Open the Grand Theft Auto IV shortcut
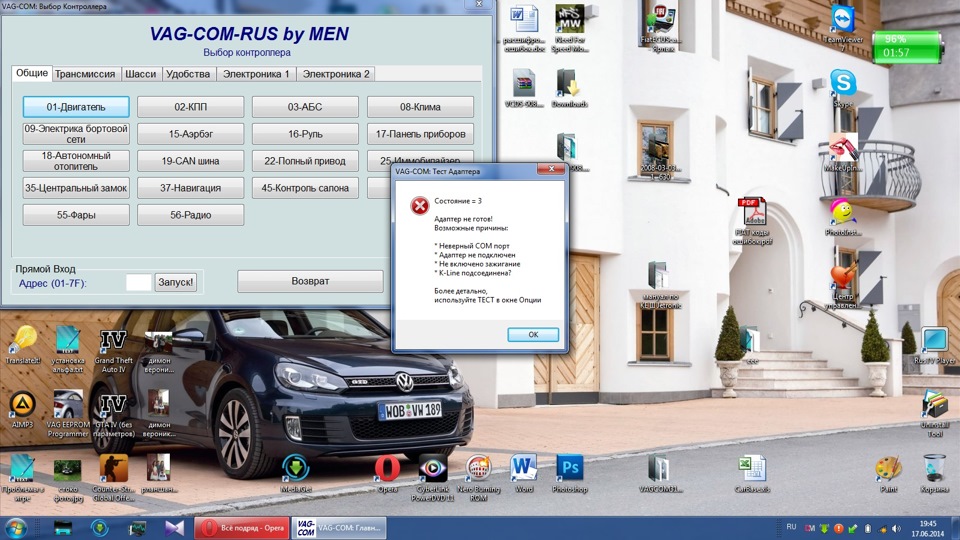 click(x=113, y=351)
